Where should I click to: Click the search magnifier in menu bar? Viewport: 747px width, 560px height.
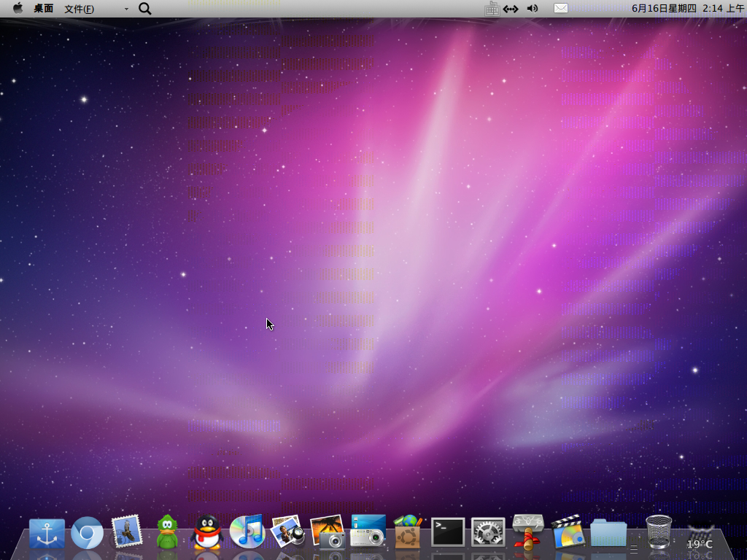[x=145, y=9]
